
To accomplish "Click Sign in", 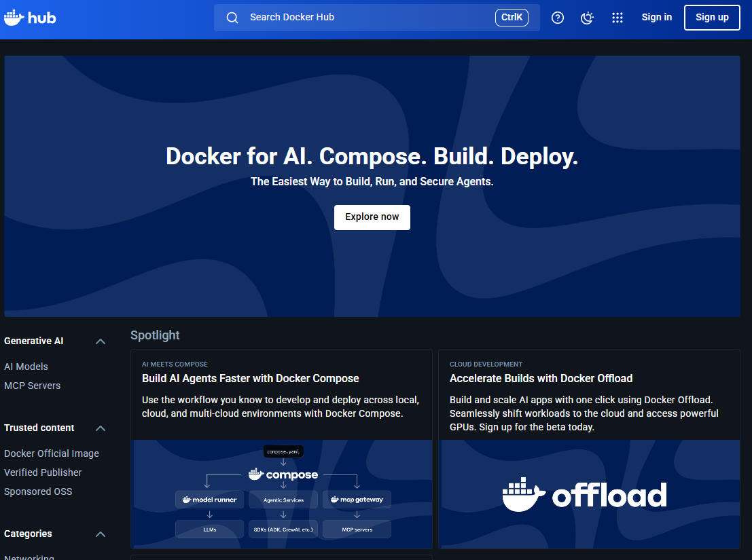I will pos(657,17).
